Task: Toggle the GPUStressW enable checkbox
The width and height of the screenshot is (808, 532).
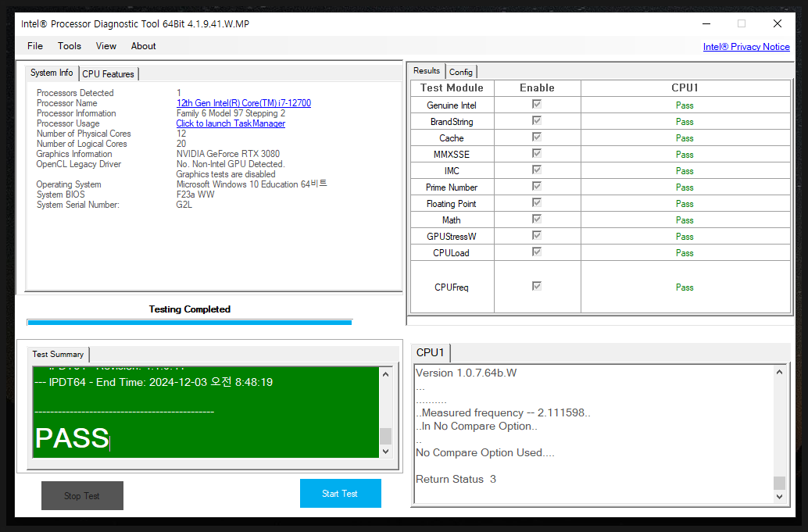Action: click(x=536, y=235)
